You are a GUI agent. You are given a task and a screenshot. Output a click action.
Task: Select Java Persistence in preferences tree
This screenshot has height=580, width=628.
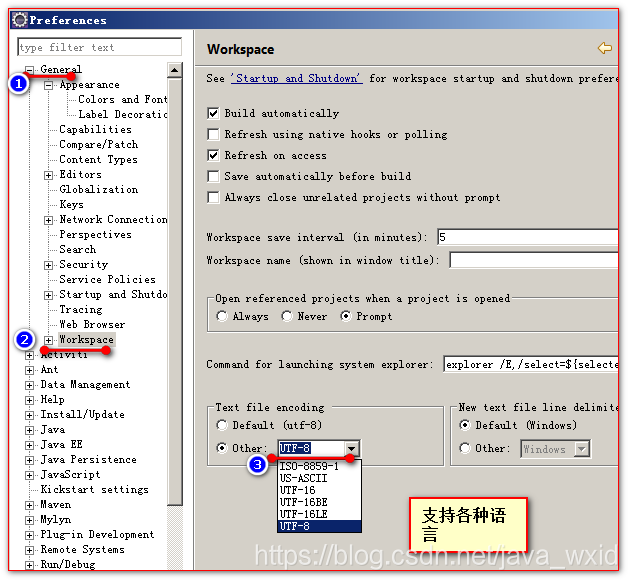[89, 459]
